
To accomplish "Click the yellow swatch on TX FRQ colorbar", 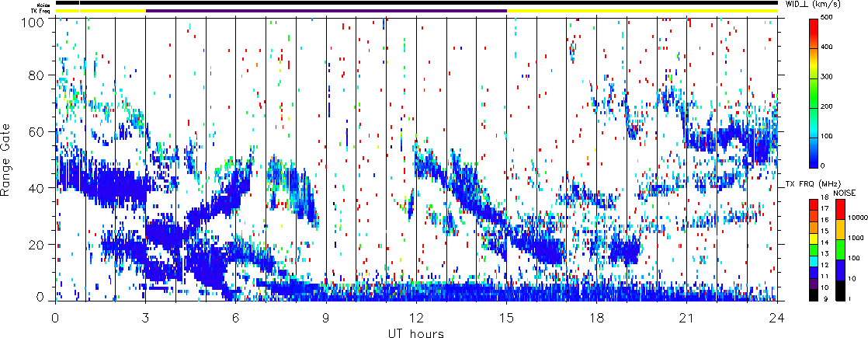I will (814, 239).
